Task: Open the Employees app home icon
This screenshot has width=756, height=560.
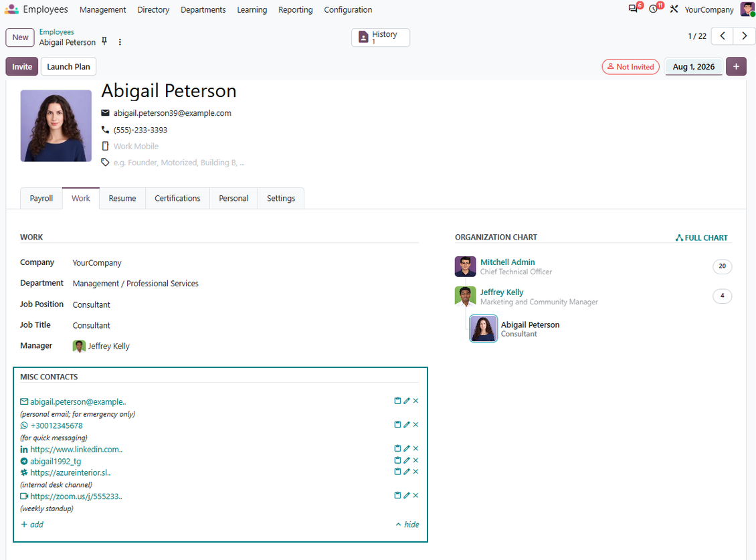Action: pos(11,9)
